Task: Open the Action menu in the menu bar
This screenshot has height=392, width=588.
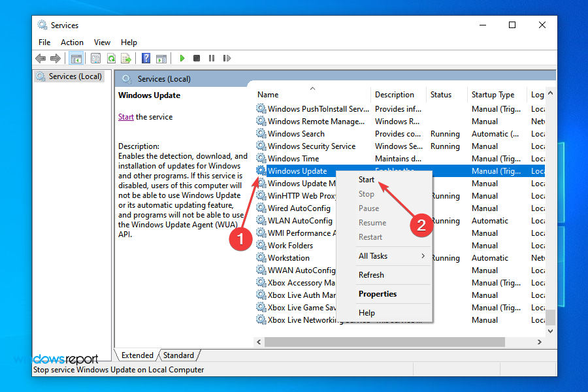Action: tap(72, 42)
